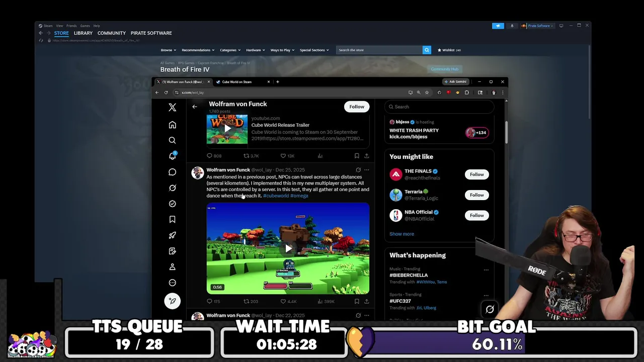
Task: Open the rocket icon in X sidebar
Action: point(172,235)
